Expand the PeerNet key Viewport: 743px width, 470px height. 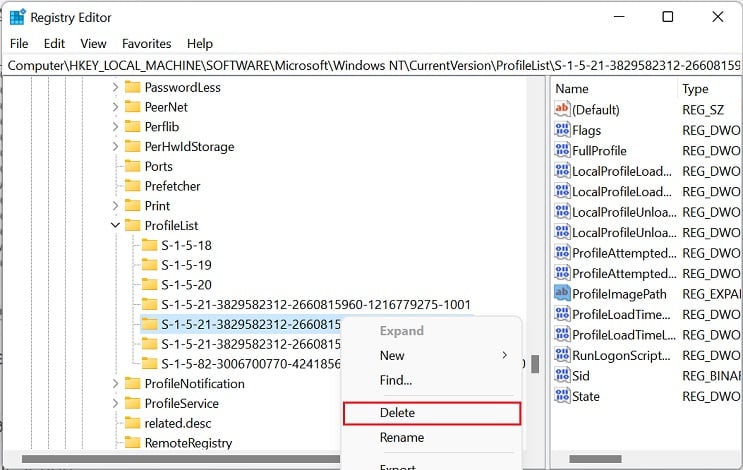coord(115,107)
